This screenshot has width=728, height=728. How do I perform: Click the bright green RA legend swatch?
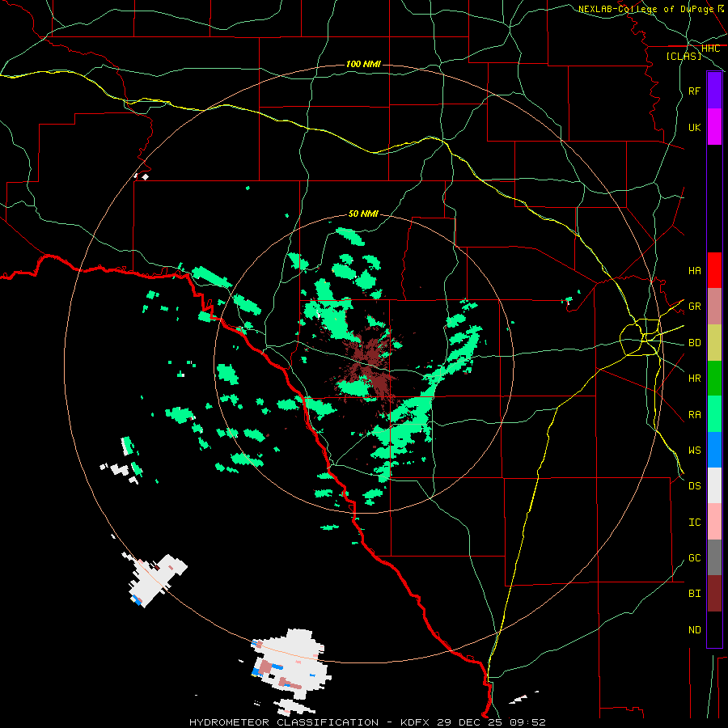coord(714,414)
